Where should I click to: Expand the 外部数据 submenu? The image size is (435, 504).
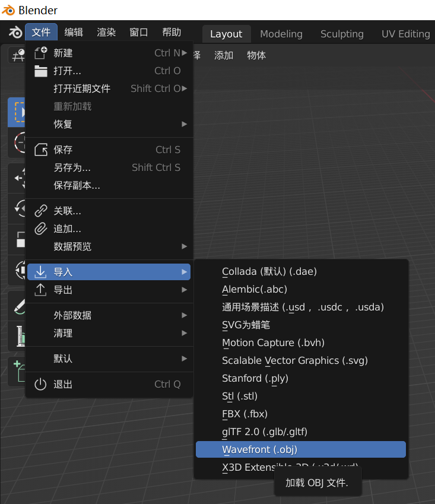(x=109, y=315)
